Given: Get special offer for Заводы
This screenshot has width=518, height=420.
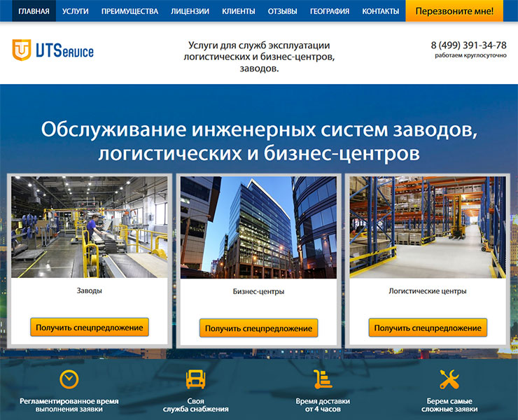Looking at the screenshot, I should point(90,328).
